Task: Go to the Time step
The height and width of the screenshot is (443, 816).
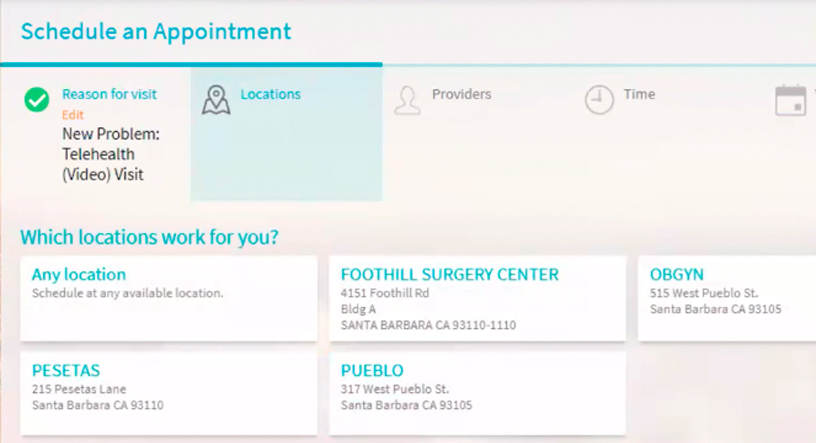Action: 640,94
